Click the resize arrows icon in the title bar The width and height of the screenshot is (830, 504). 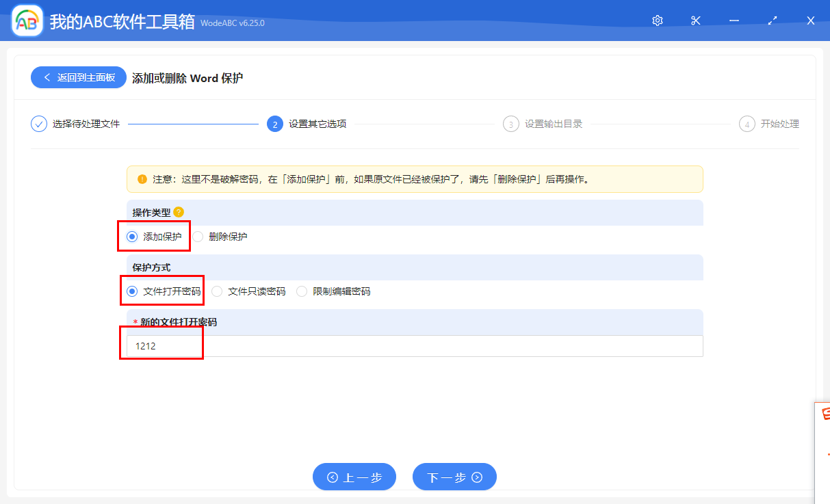point(773,21)
